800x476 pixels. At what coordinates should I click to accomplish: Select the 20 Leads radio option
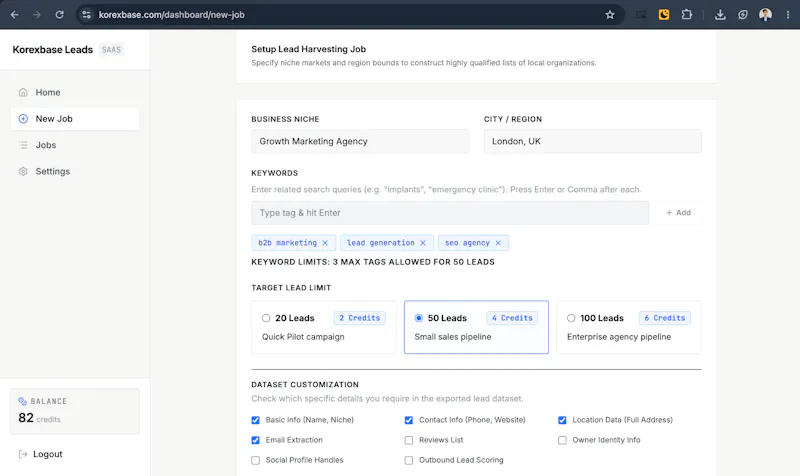click(x=266, y=318)
